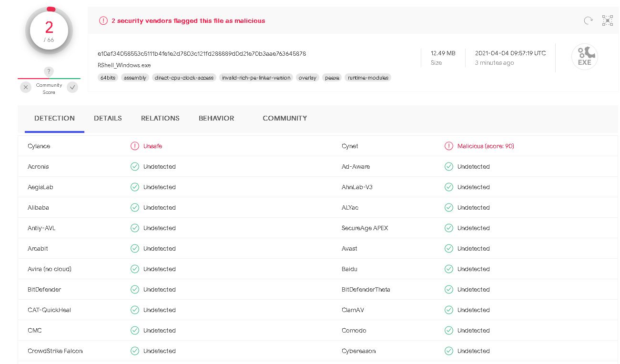Click the Acronis Undetected checkmark icon
The width and height of the screenshot is (620, 364).
click(x=135, y=167)
